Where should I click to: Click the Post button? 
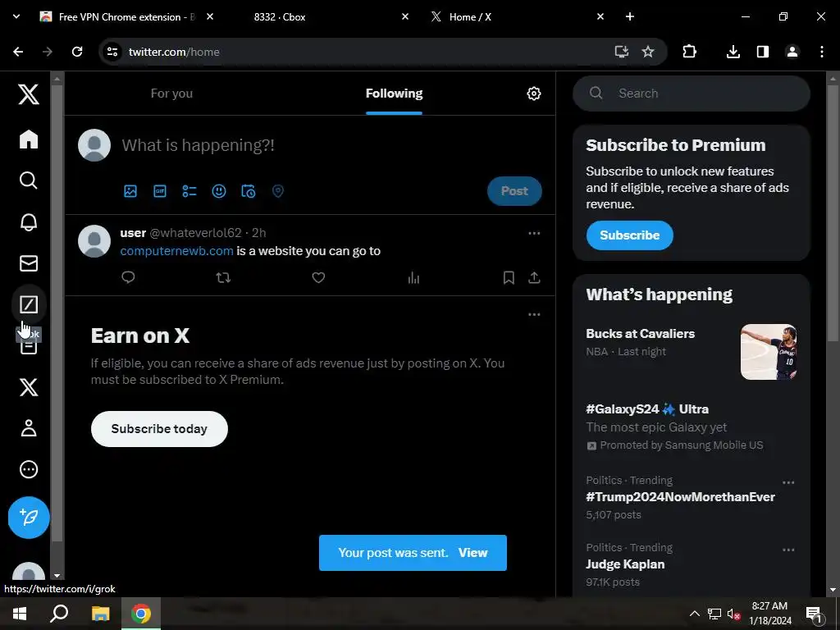(x=514, y=191)
